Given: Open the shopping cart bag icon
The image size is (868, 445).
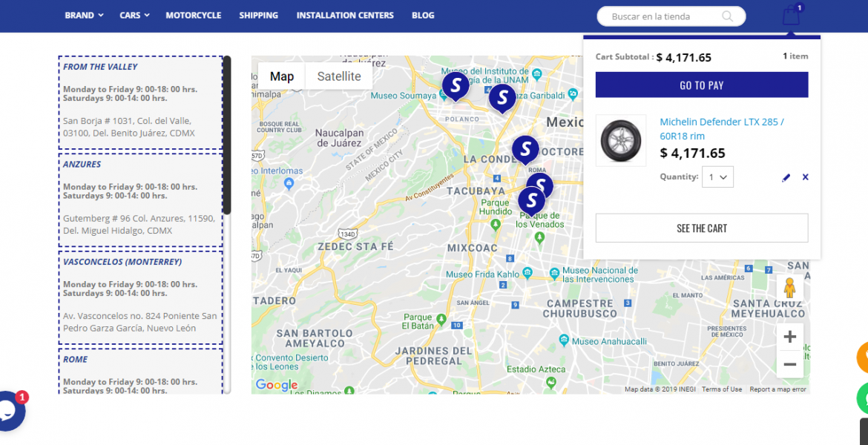Looking at the screenshot, I should (791, 16).
